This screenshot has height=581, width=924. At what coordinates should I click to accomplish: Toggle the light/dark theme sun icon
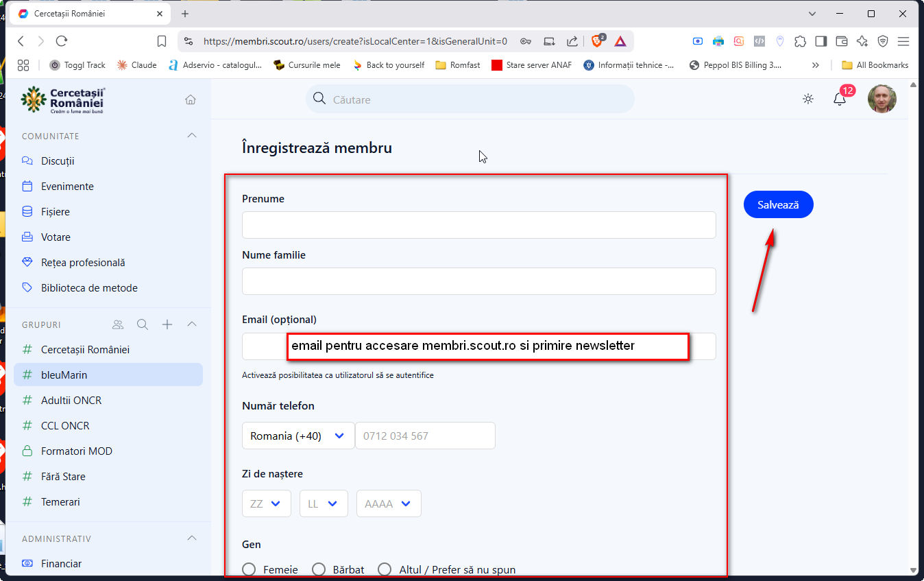coord(808,99)
